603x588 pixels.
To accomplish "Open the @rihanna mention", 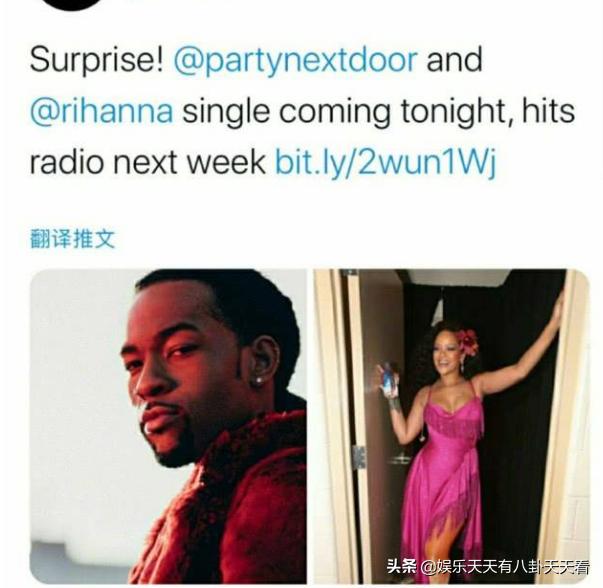I will pos(102,111).
